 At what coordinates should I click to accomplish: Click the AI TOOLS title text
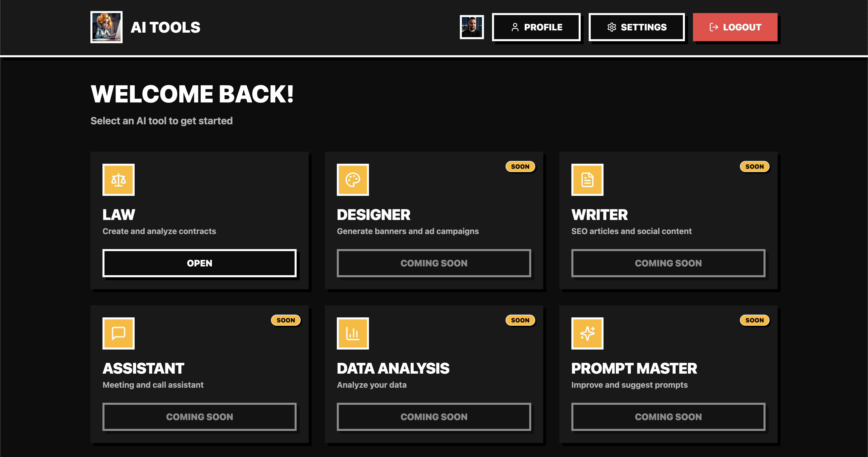click(x=165, y=27)
